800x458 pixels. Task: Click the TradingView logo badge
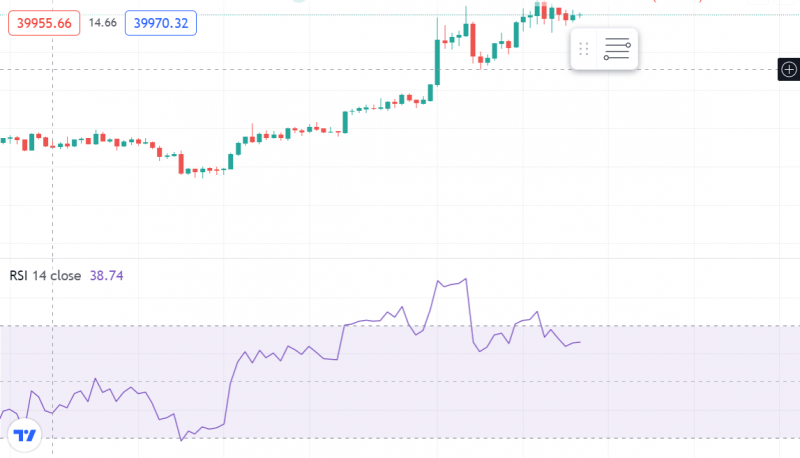click(25, 436)
